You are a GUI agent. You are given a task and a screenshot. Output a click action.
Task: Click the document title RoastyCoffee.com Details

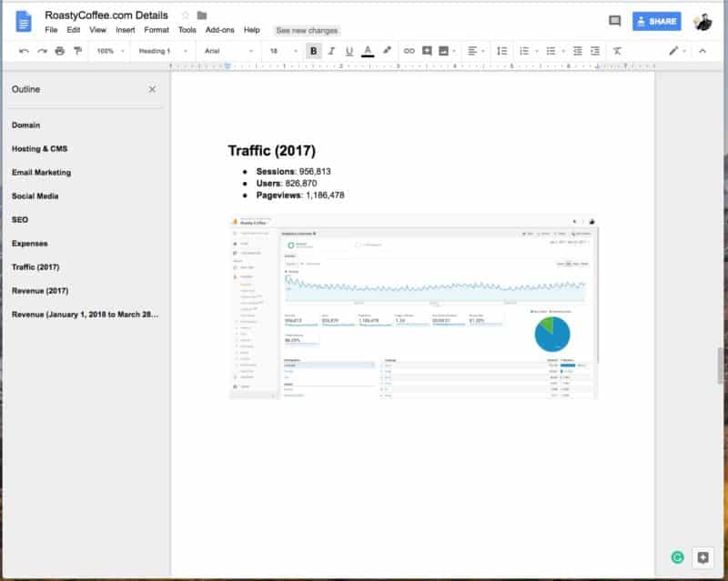pyautogui.click(x=106, y=15)
